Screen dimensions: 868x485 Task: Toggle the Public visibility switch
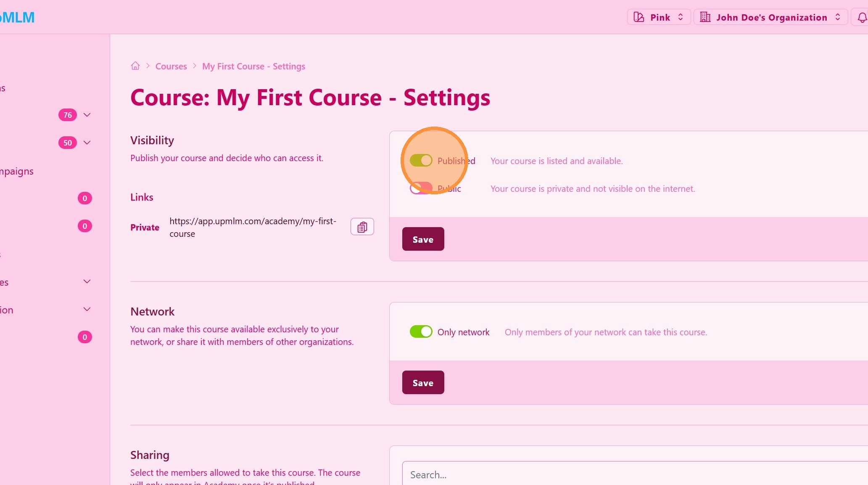click(x=421, y=188)
